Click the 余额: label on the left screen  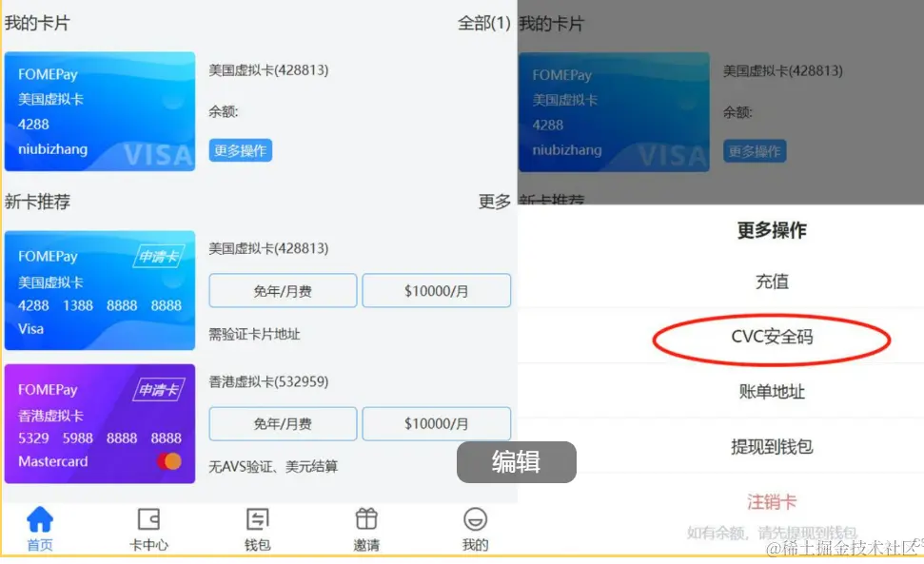[224, 111]
